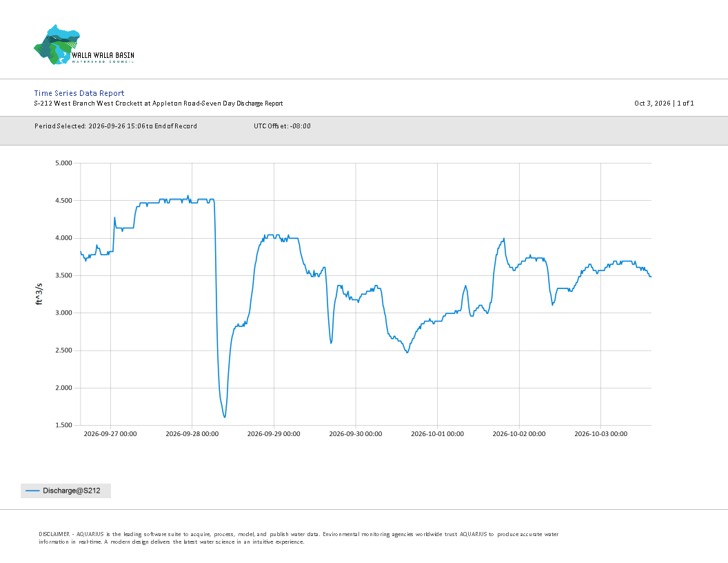Image resolution: width=728 pixels, height=563 pixels.
Task: Click the 5.000 y-axis label
Action: (63, 163)
